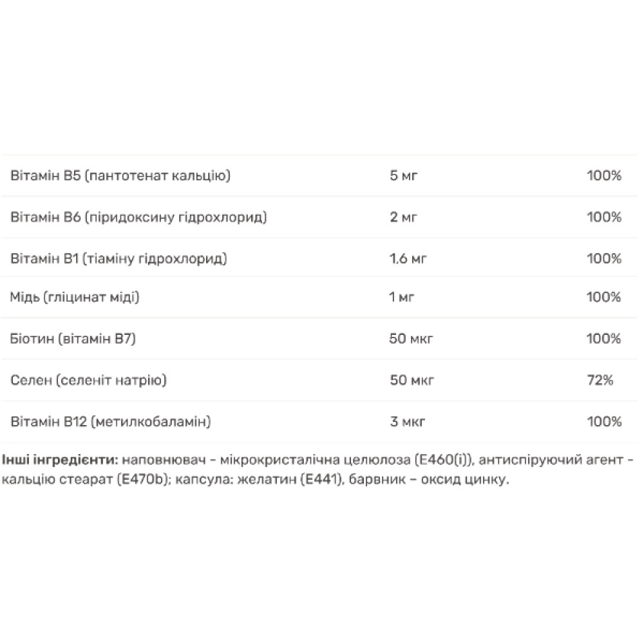The image size is (644, 644).
Task: Click the Вітамін B5 (пантотенат кальцію) row label
Action: pos(120,176)
